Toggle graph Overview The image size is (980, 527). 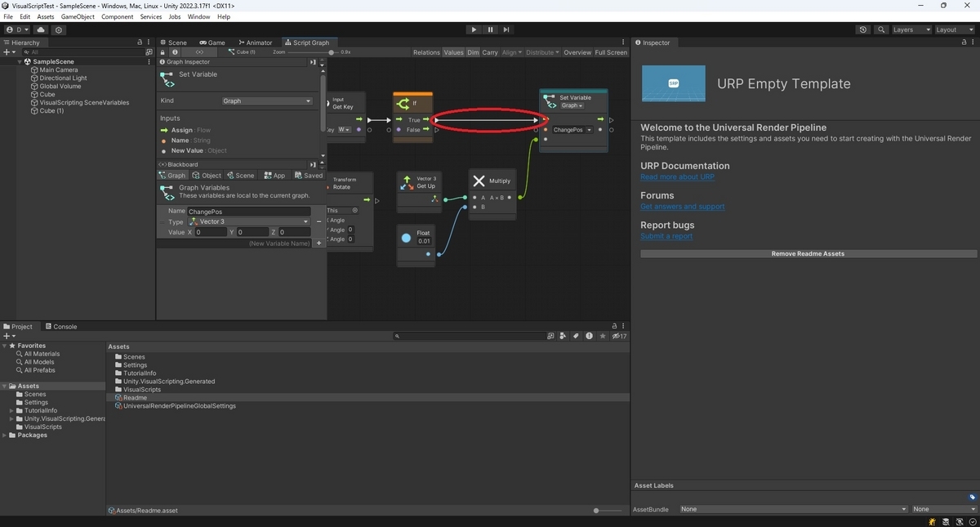(577, 52)
